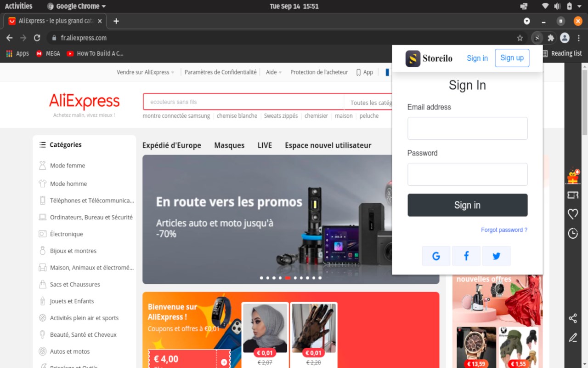Open Sacs et Chaussures category
588x368 pixels.
coord(69,284)
